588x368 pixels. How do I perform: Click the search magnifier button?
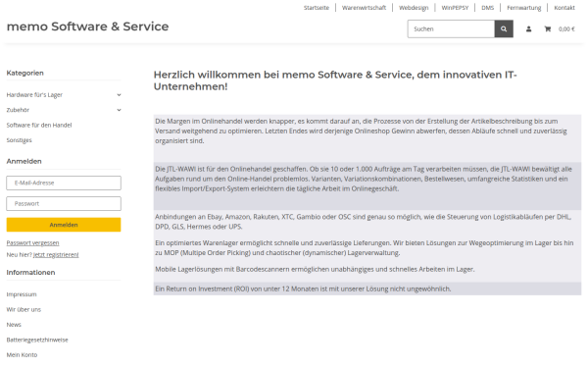point(504,28)
